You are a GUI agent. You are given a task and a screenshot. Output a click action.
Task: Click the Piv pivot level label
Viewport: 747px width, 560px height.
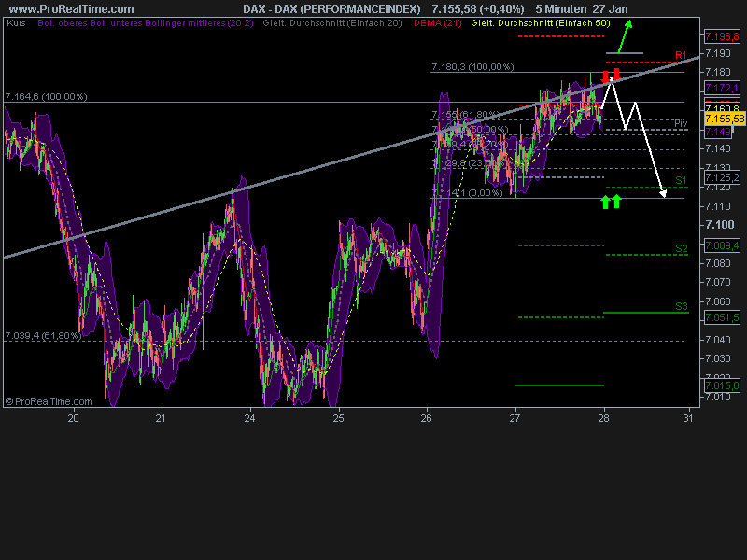(681, 121)
